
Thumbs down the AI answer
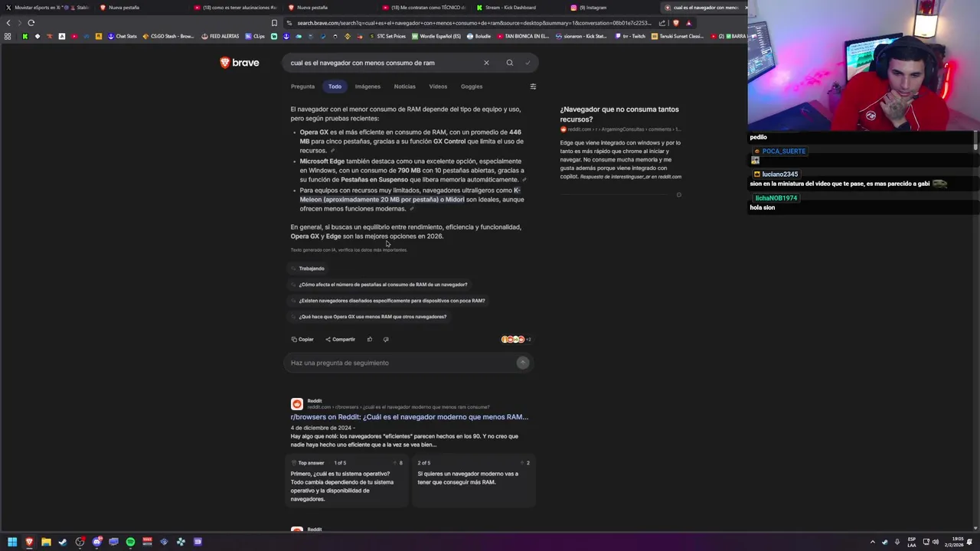(386, 339)
